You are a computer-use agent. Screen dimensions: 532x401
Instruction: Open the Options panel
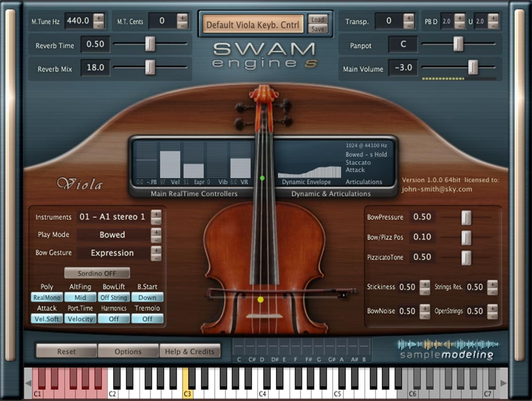point(128,351)
